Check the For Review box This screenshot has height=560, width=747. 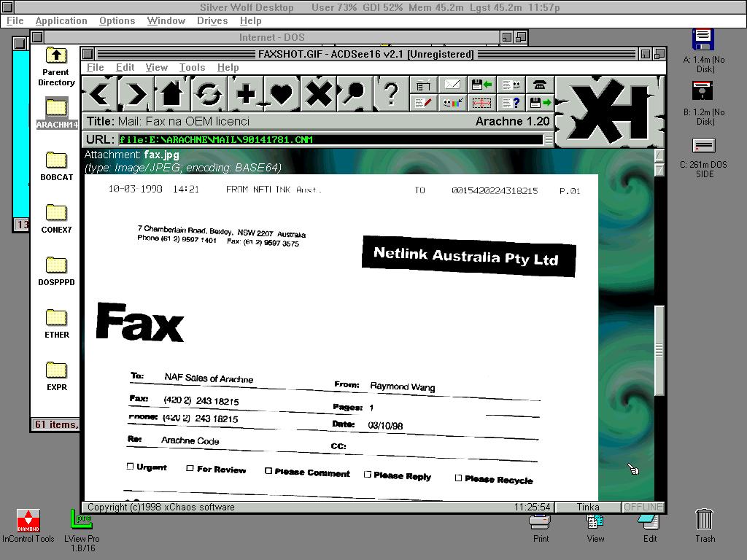pos(190,468)
